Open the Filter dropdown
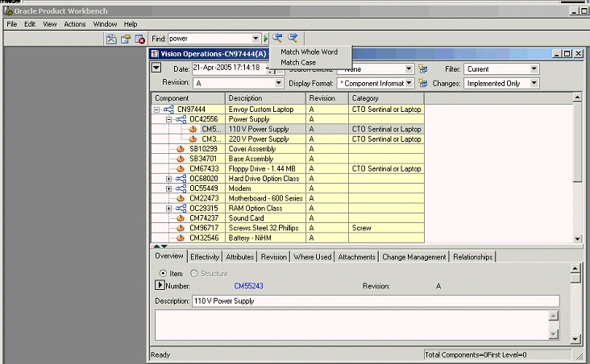The height and width of the screenshot is (364, 590). click(534, 68)
